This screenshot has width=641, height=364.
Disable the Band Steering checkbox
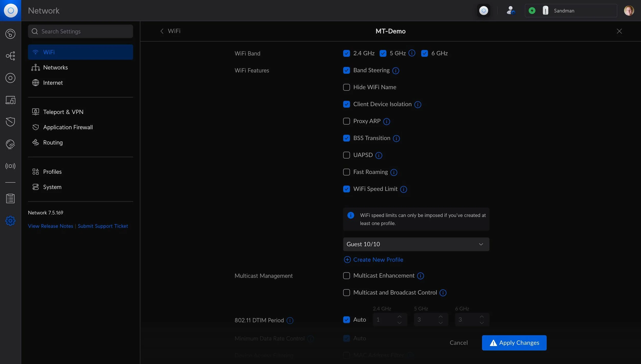click(x=346, y=70)
